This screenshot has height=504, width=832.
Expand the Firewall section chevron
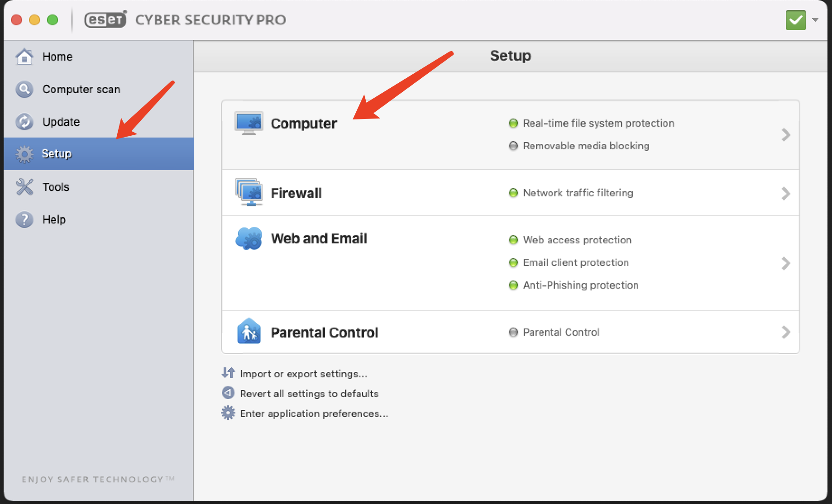pos(786,194)
